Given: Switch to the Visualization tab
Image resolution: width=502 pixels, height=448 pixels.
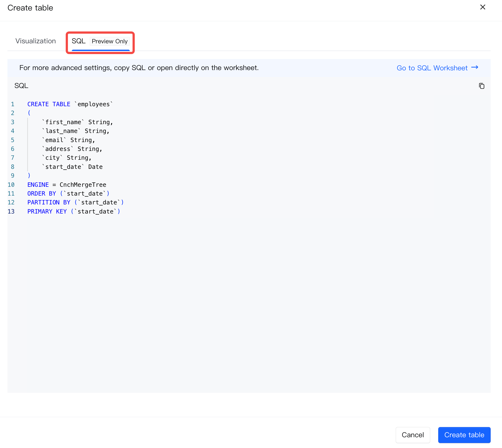Looking at the screenshot, I should (36, 41).
